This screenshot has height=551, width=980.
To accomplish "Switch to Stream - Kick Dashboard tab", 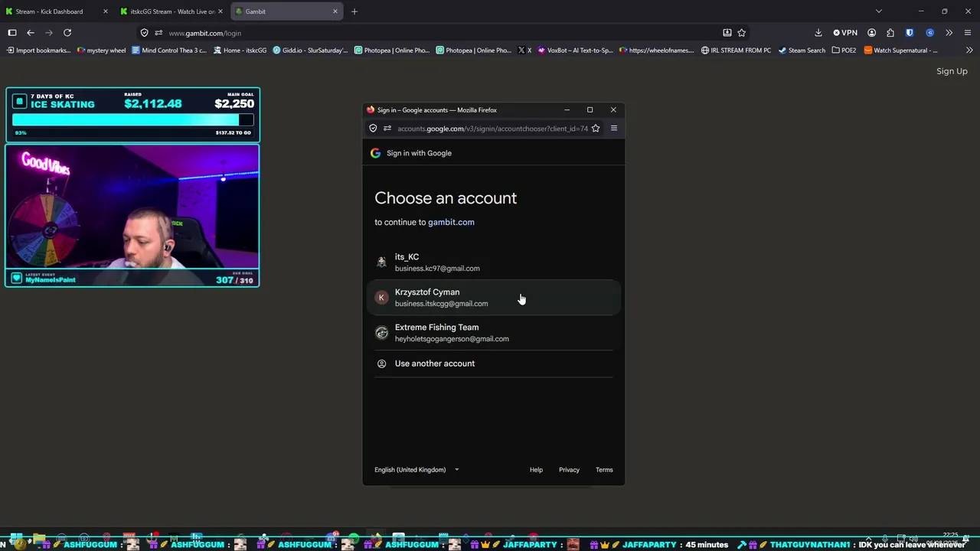I will (57, 11).
